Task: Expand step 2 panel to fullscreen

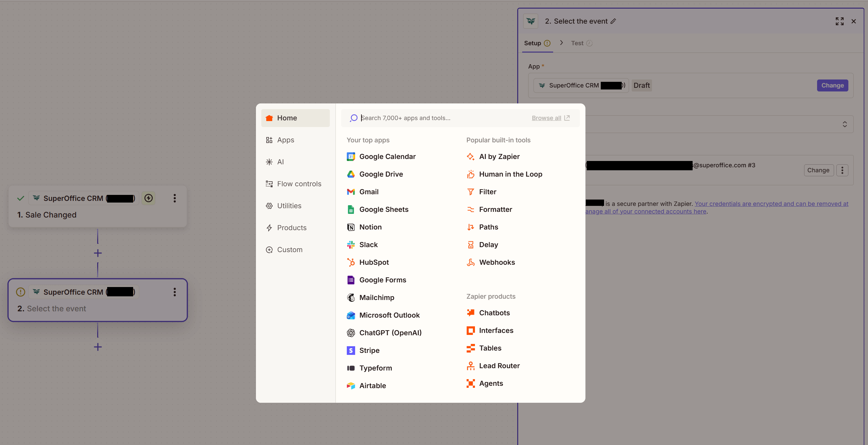Action: pyautogui.click(x=840, y=21)
